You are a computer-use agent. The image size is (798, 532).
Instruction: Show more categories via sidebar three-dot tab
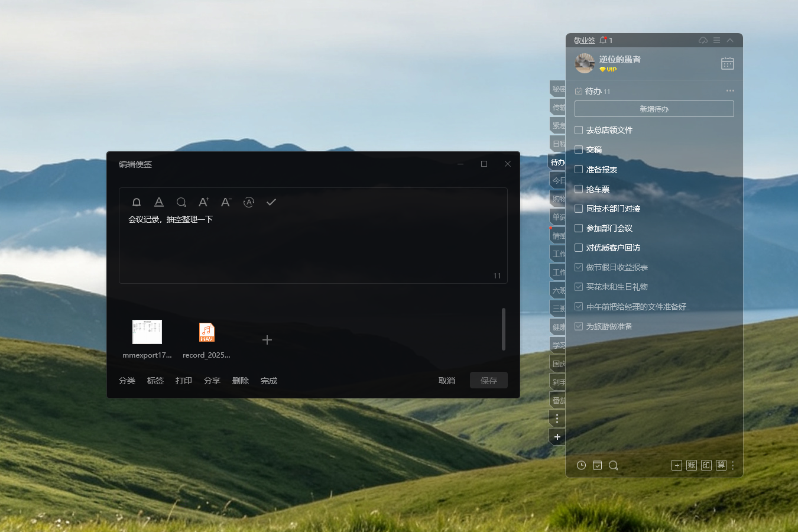(x=557, y=419)
